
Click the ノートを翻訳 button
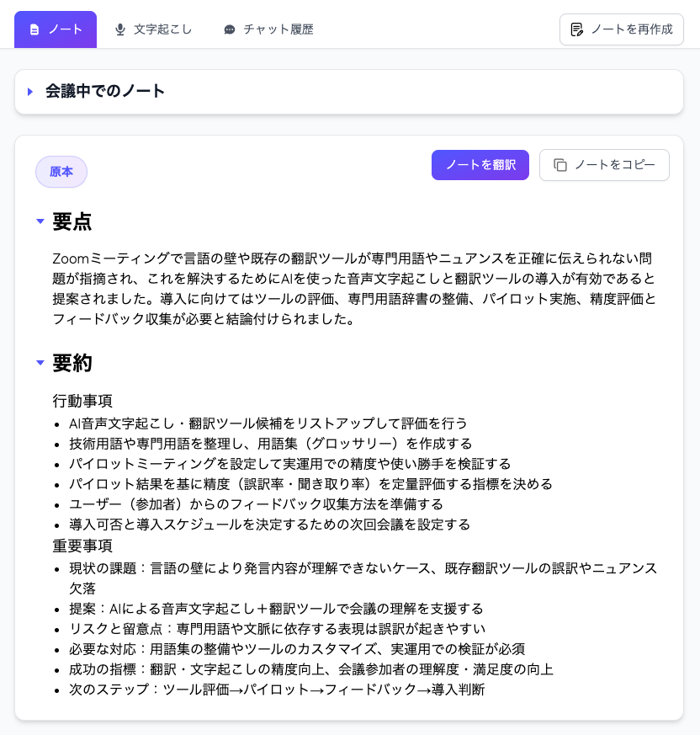coord(480,165)
